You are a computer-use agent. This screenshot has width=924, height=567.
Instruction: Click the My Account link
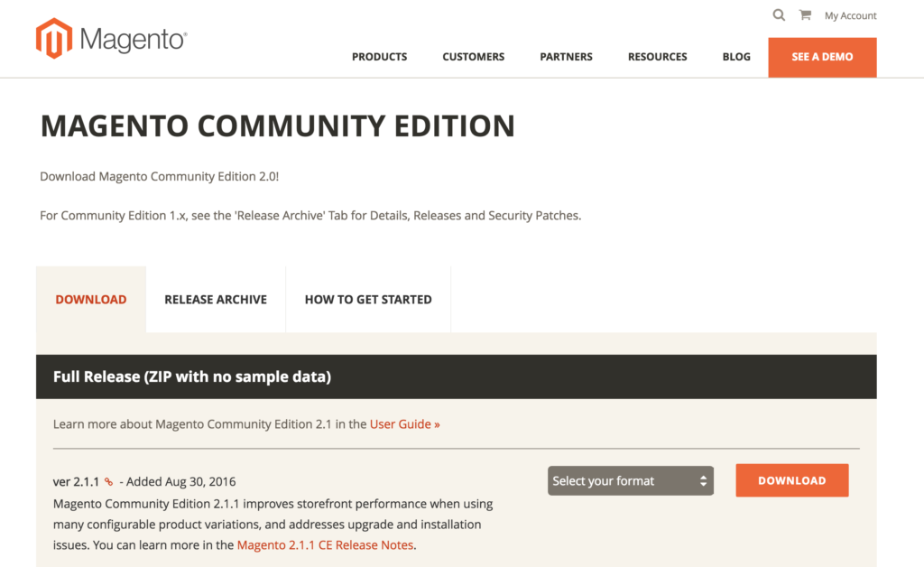850,14
